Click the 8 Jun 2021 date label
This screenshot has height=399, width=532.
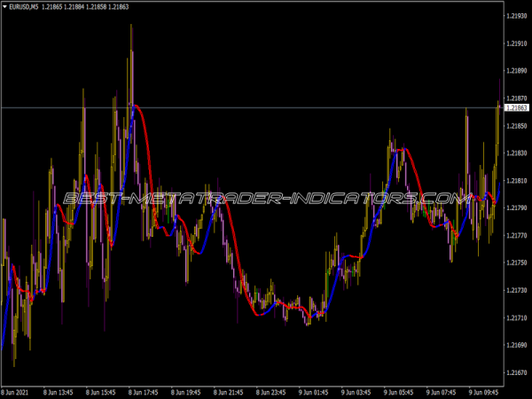(x=18, y=389)
